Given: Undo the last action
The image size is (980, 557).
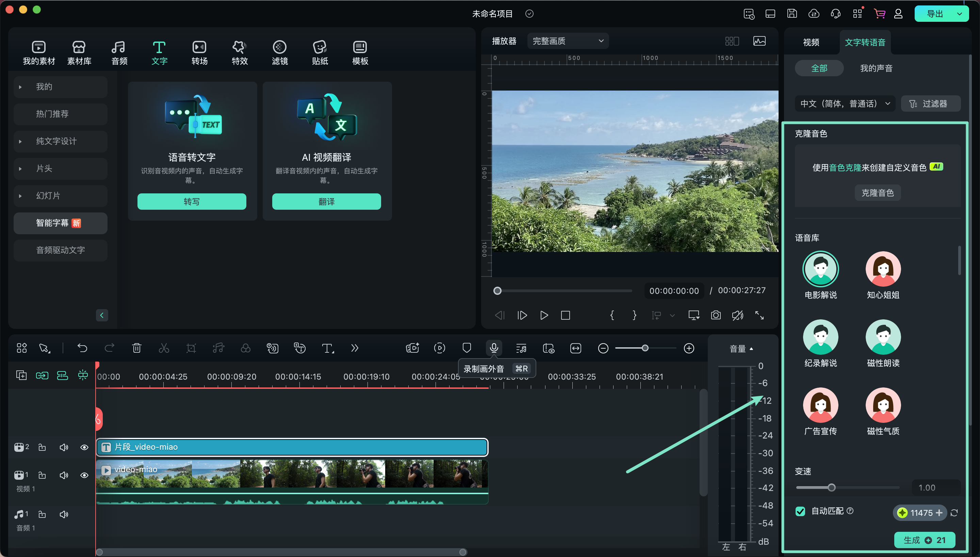Looking at the screenshot, I should pos(82,348).
